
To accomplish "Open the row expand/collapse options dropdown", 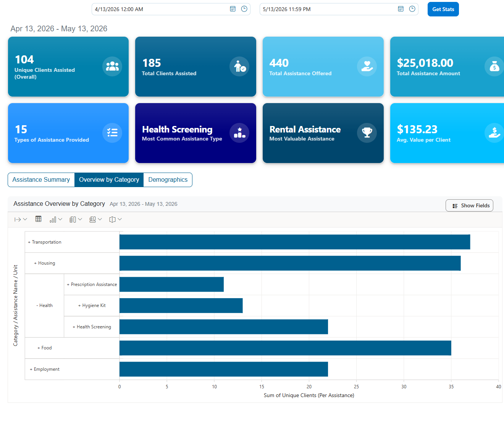I will coord(76,220).
